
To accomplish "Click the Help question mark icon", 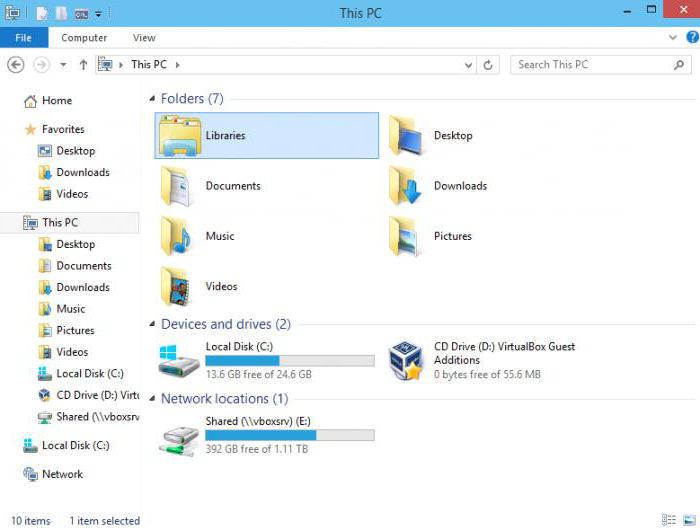I will coord(691,37).
